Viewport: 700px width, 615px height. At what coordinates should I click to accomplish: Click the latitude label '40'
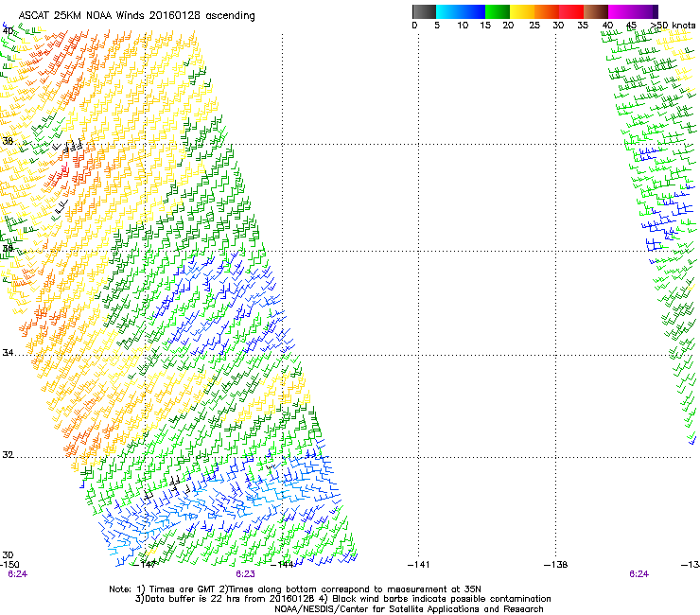8,30
